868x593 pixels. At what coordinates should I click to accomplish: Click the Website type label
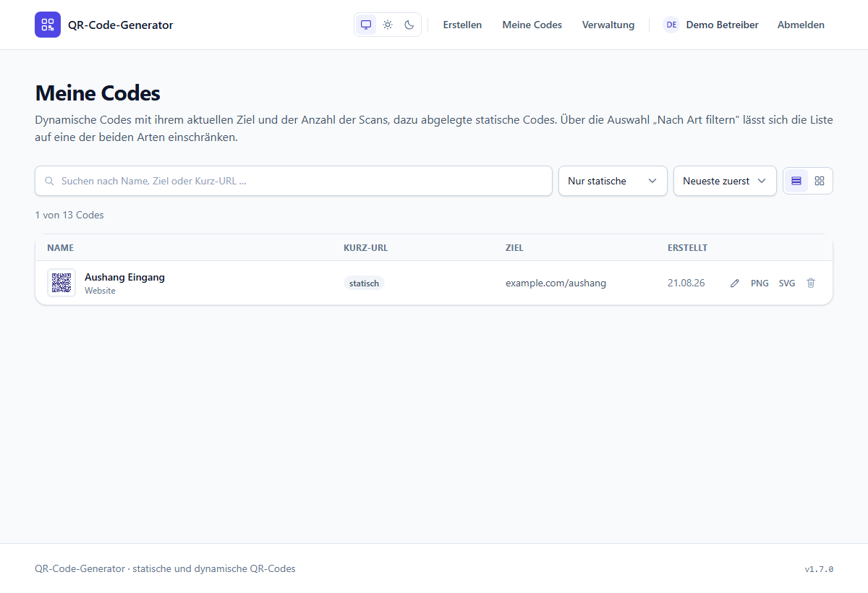tap(100, 291)
